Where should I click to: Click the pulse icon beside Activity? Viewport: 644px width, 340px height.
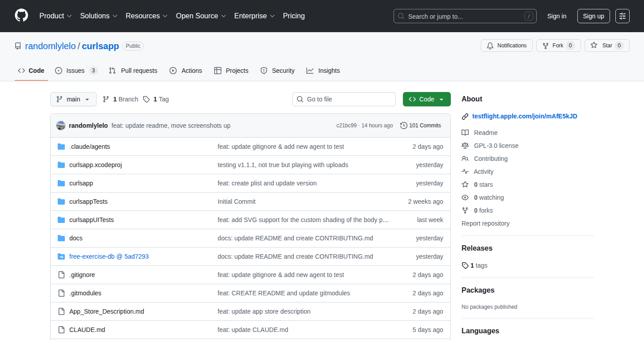click(x=465, y=172)
